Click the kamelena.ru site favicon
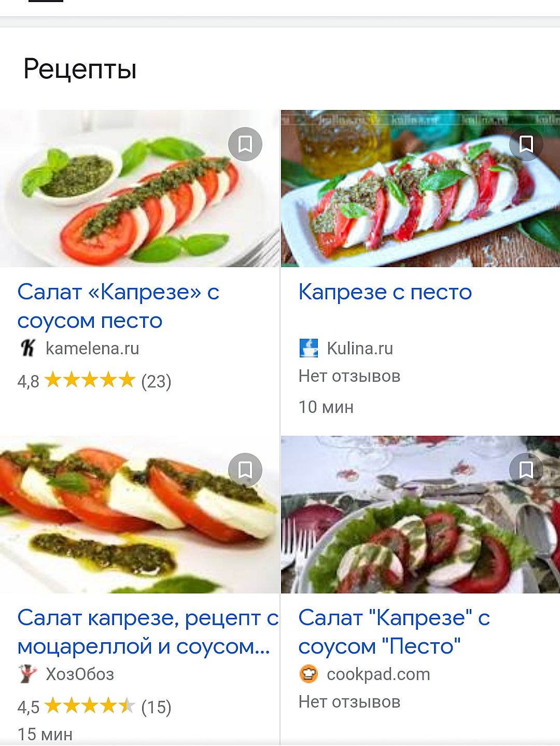The image size is (560, 746). click(x=27, y=348)
